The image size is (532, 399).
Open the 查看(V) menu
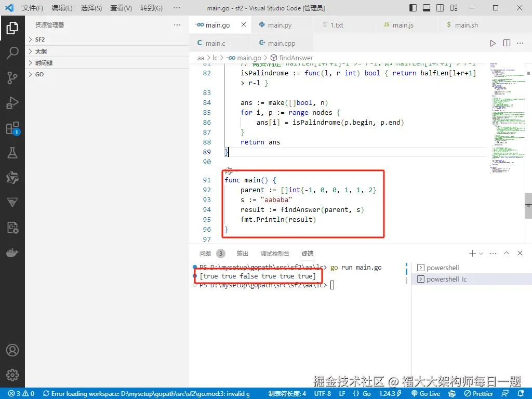(x=121, y=8)
